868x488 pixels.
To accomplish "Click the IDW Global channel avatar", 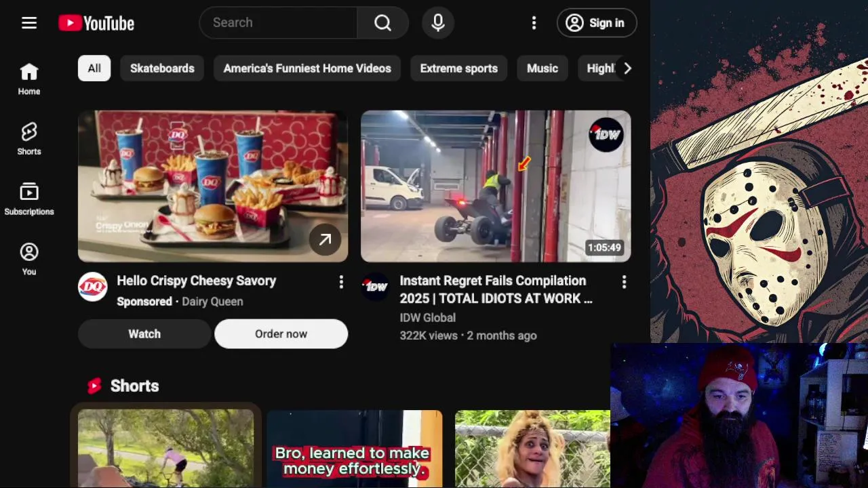I will [x=376, y=287].
